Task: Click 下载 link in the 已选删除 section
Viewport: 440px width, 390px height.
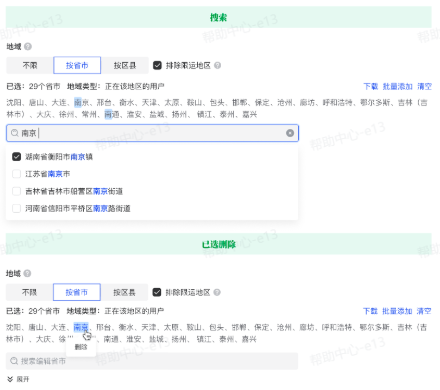Action: (370, 311)
